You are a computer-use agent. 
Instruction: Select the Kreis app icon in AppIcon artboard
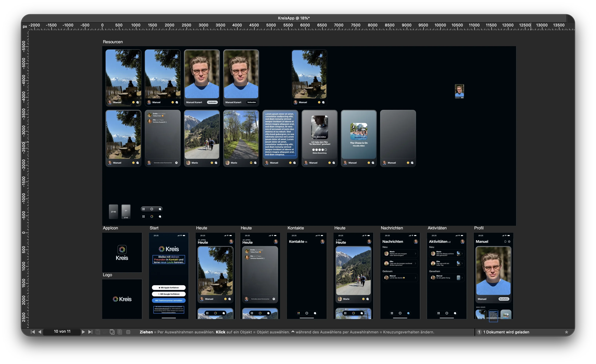pos(122,249)
